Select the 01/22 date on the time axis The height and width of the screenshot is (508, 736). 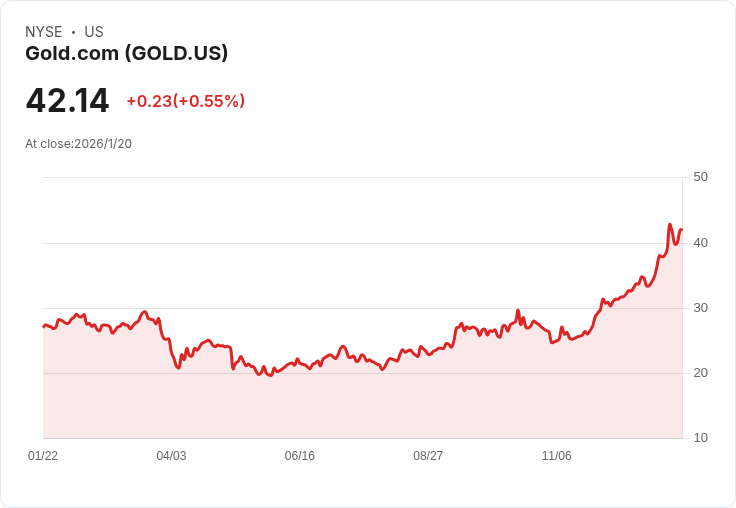(43, 456)
